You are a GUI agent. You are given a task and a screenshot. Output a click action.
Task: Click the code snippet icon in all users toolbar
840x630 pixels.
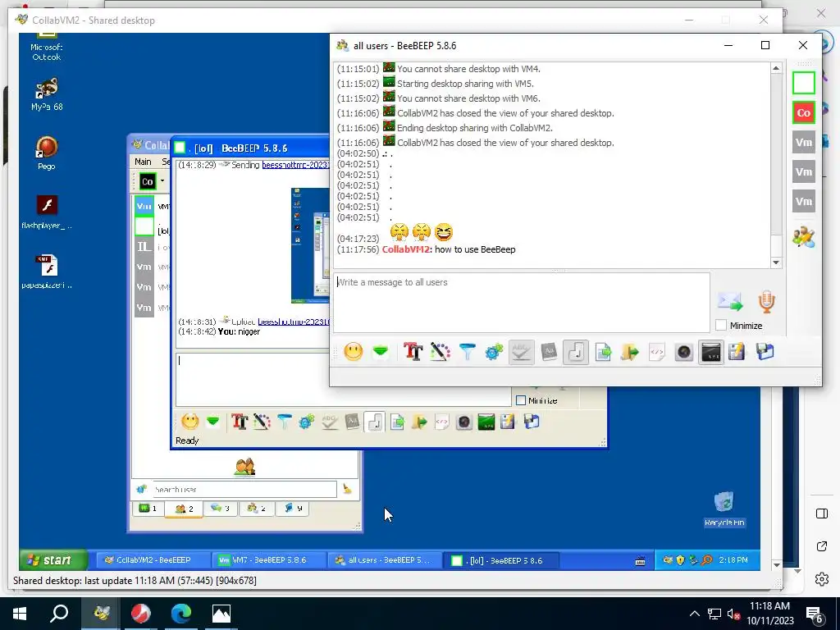click(x=657, y=352)
